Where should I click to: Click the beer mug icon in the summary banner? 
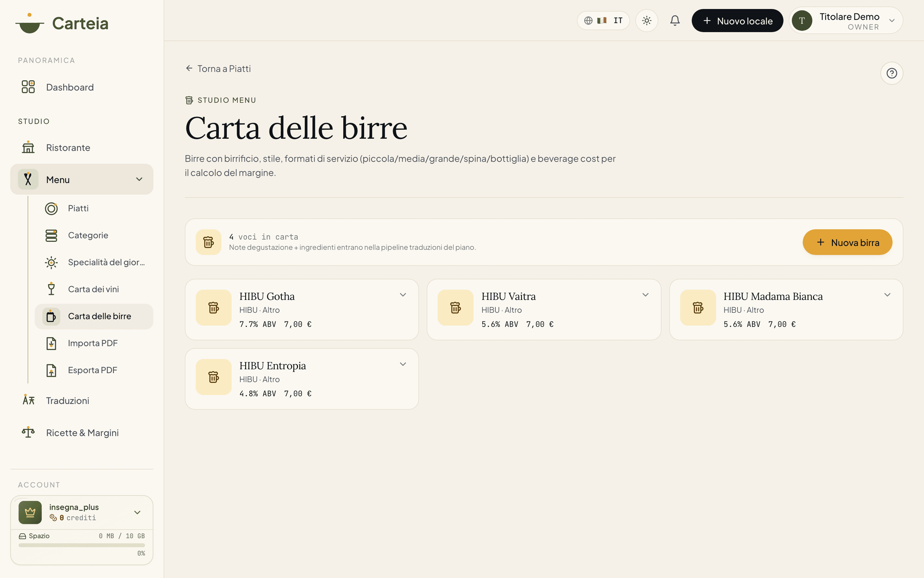click(209, 242)
